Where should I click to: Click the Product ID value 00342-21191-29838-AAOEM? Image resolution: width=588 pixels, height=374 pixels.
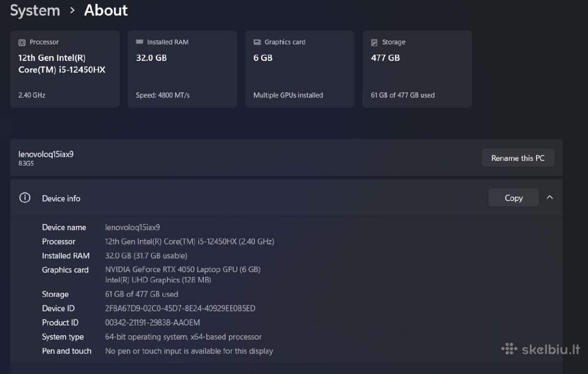click(152, 323)
